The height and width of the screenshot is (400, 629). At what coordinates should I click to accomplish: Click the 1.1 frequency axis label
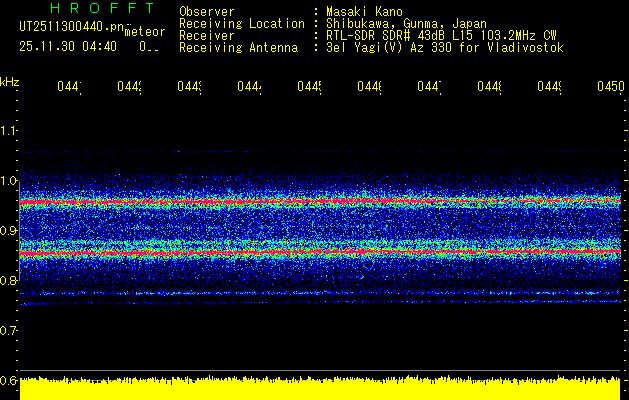9,130
